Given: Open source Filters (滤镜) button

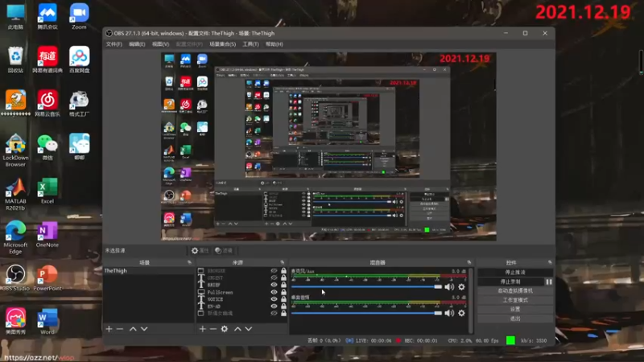Looking at the screenshot, I should 224,250.
